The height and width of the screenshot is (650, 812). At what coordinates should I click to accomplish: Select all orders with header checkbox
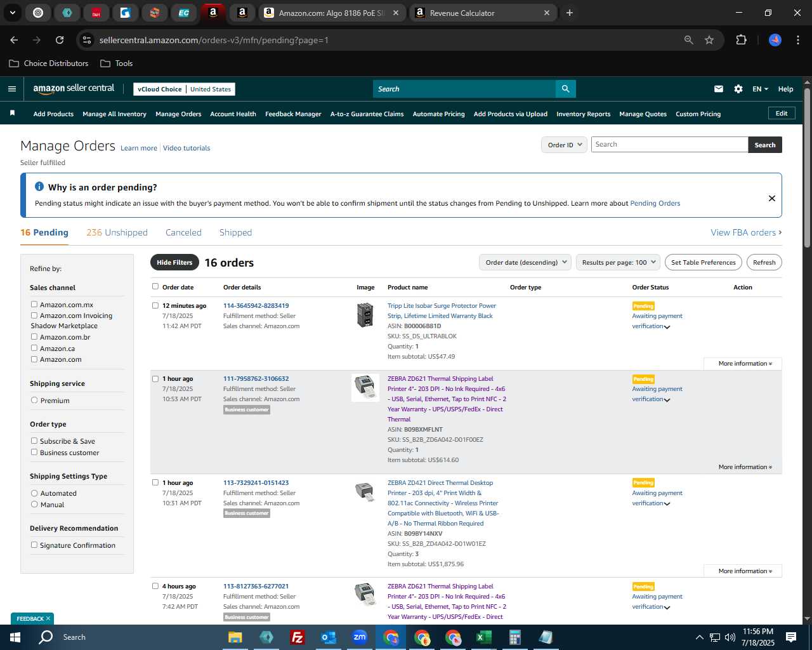[x=155, y=286]
